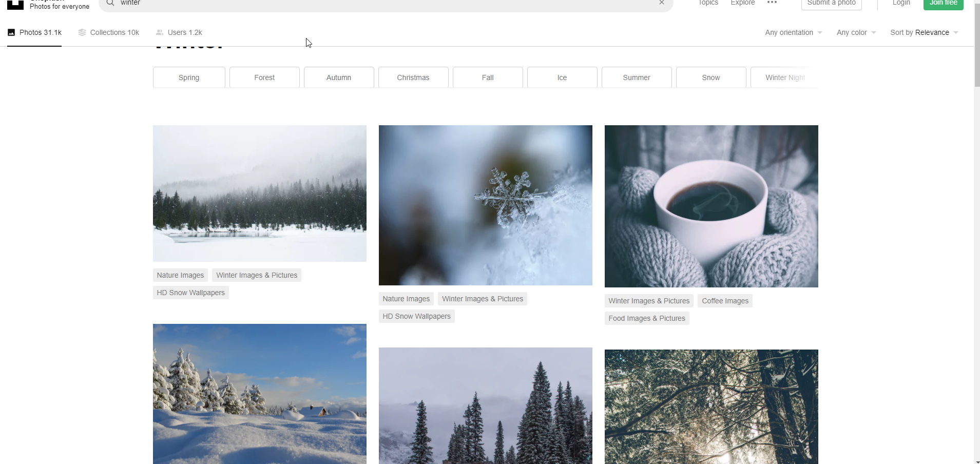Click HD Snow Wallpapers under forest photo

[x=191, y=293]
